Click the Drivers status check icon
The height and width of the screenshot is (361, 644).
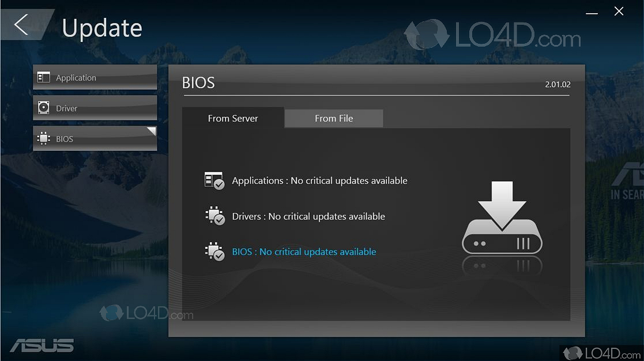[x=215, y=216]
